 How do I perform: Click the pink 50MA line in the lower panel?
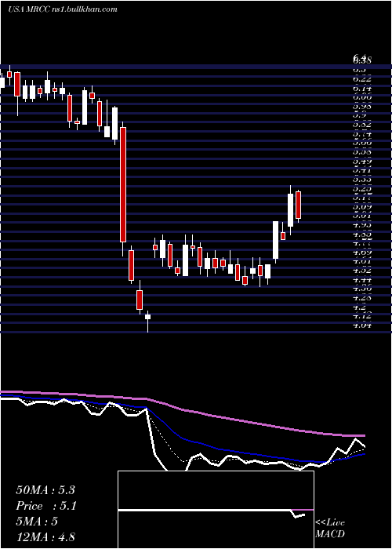tap(183, 409)
